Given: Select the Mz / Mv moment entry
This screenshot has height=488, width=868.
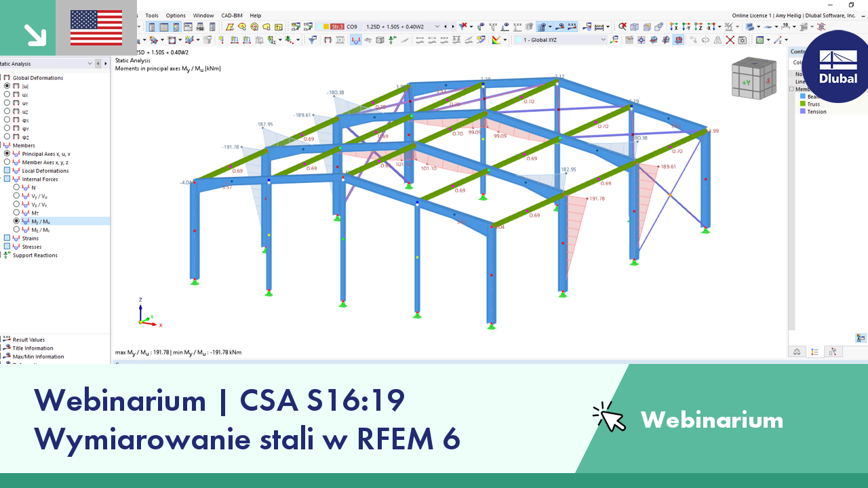Looking at the screenshot, I should click(40, 230).
